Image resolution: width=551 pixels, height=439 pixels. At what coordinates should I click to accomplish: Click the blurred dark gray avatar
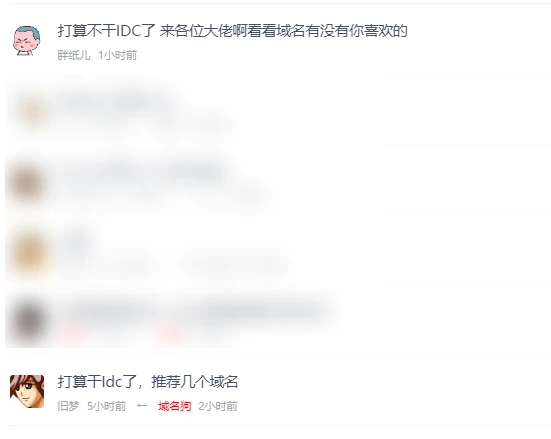[30, 320]
